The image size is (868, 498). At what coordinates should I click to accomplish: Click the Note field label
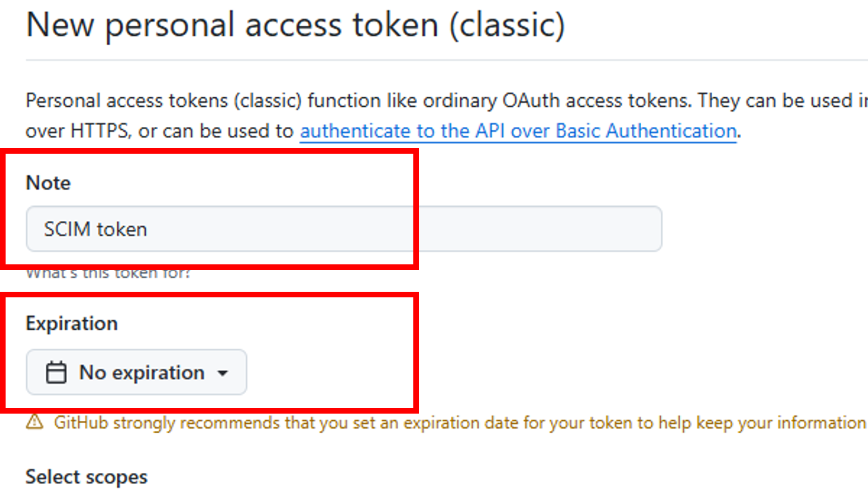49,183
